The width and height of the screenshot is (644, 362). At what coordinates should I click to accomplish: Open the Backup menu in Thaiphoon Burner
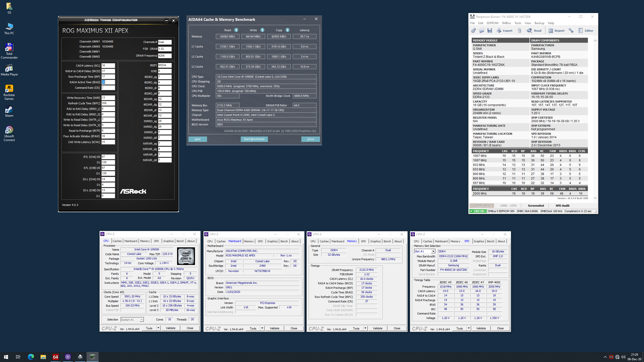click(x=539, y=23)
